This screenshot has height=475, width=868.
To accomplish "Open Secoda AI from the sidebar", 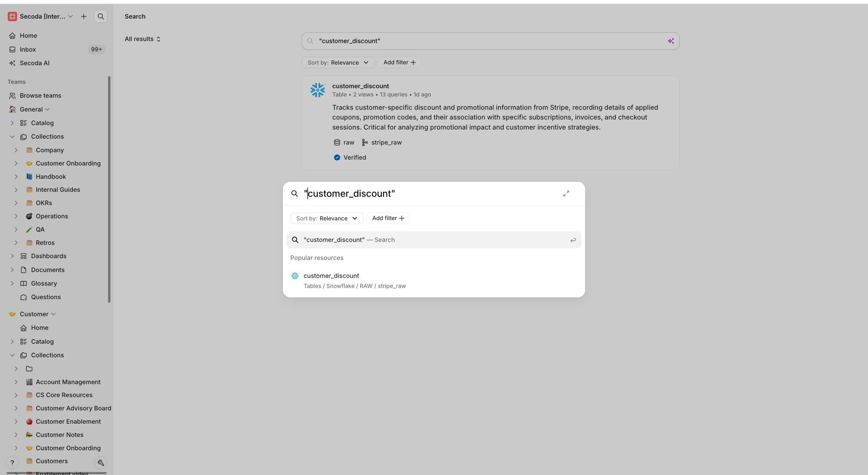I will 34,63.
